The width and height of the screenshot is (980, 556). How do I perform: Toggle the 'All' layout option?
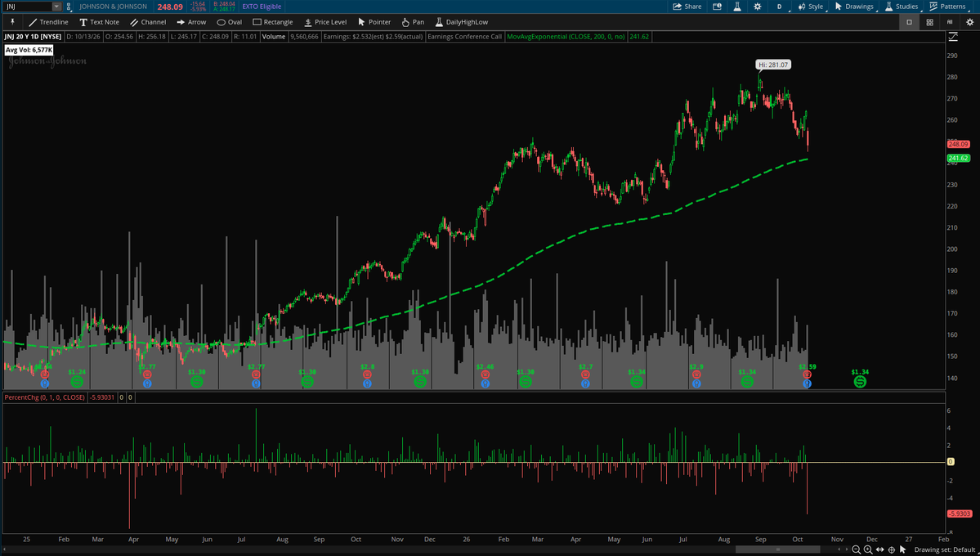(950, 22)
